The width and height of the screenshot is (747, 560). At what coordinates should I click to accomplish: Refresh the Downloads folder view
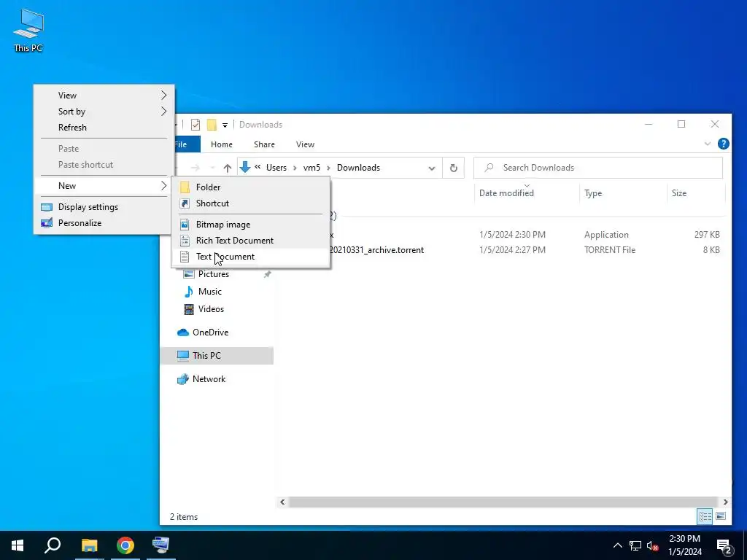coord(453,168)
